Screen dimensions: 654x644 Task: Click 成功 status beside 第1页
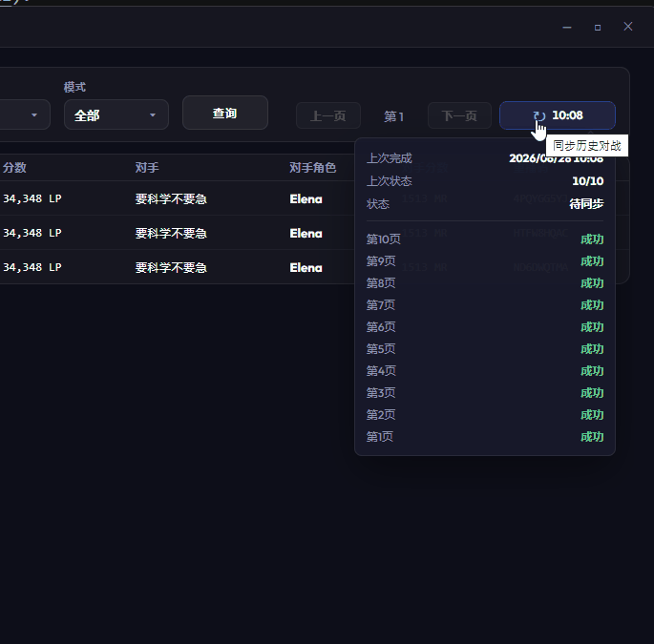[x=592, y=437]
